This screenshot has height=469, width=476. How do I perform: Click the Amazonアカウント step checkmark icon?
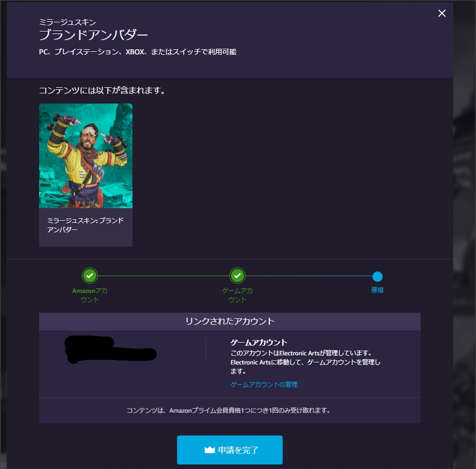[x=90, y=276]
